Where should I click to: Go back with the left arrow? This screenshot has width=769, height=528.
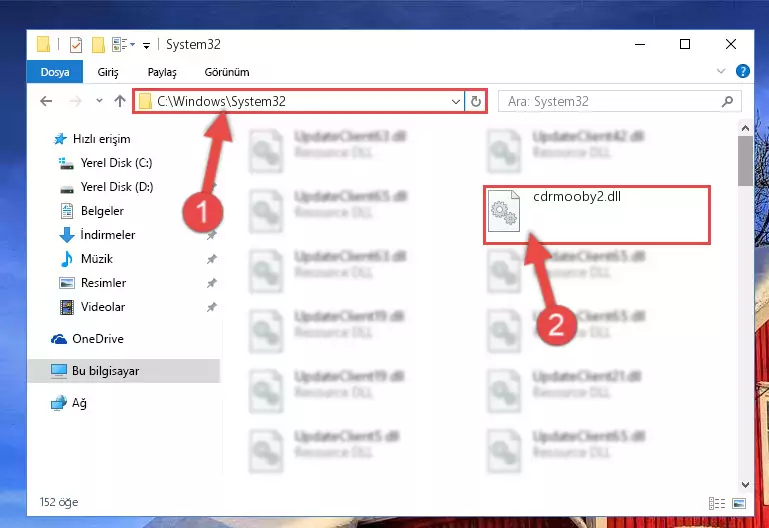pos(46,101)
